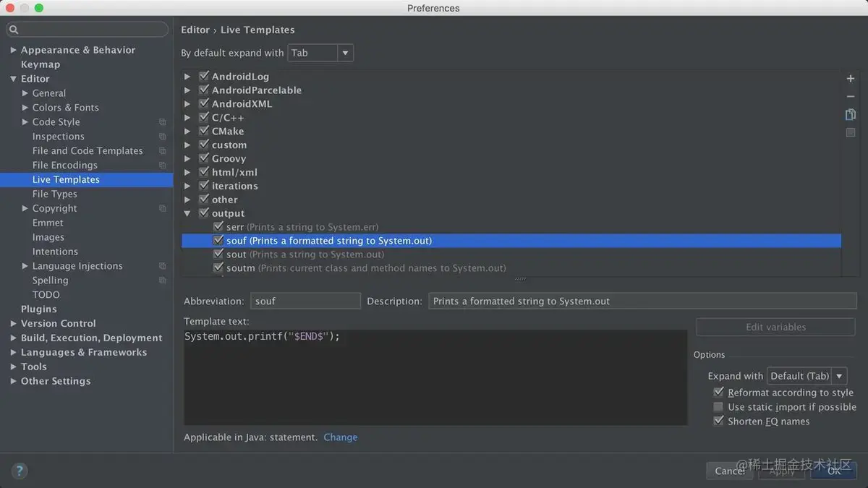Click the project-level icon beside Code Style
Image resolution: width=868 pixels, height=488 pixels.
pos(162,122)
